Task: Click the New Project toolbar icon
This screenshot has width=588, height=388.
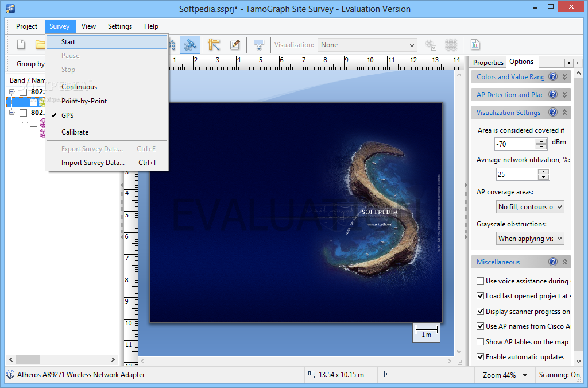Action: [x=21, y=45]
